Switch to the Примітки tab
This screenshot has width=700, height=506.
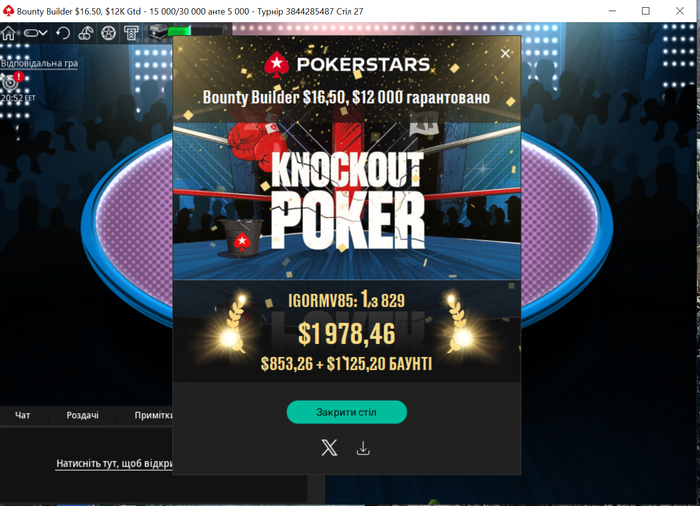click(154, 415)
